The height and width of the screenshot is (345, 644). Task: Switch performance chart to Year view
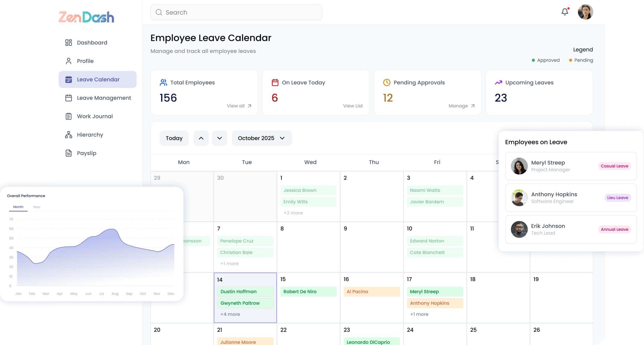coord(37,207)
